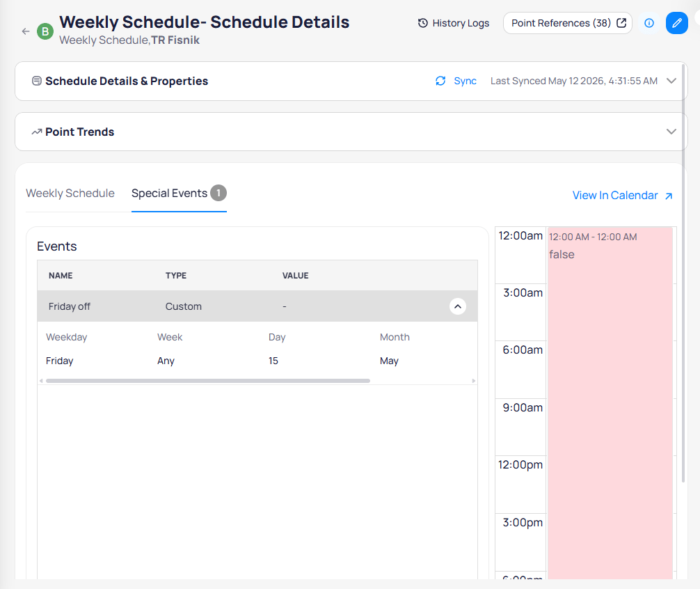The image size is (700, 589).
Task: Click the Point Trends heading
Action: click(79, 132)
